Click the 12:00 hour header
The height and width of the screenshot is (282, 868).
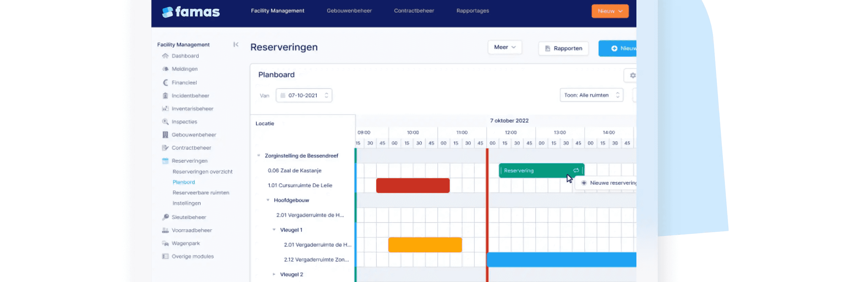[510, 133]
